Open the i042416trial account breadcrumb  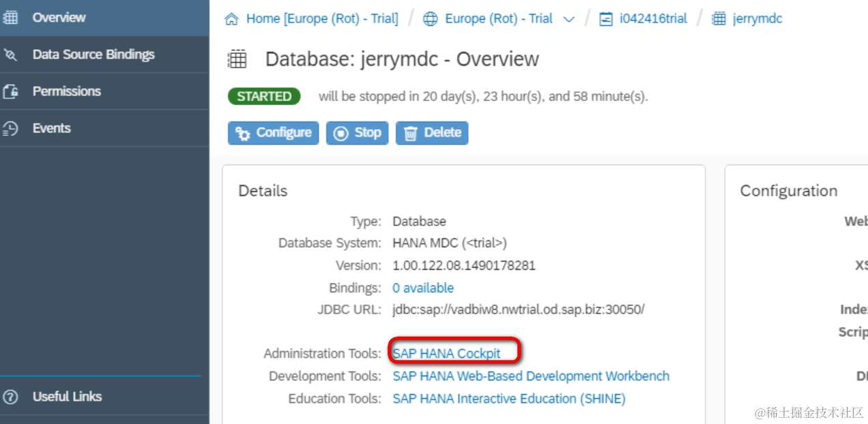pyautogui.click(x=653, y=19)
